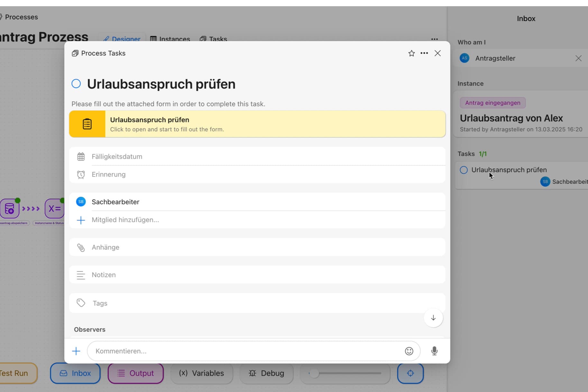Set the Fälligkeitsdatum due date
588x392 pixels.
pos(117,157)
